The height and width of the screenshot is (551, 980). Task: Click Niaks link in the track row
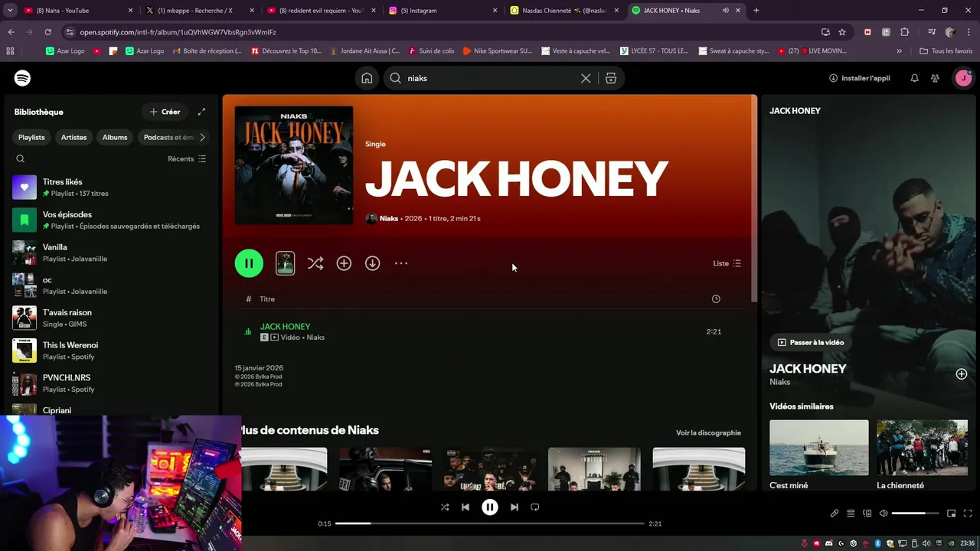[315, 337]
